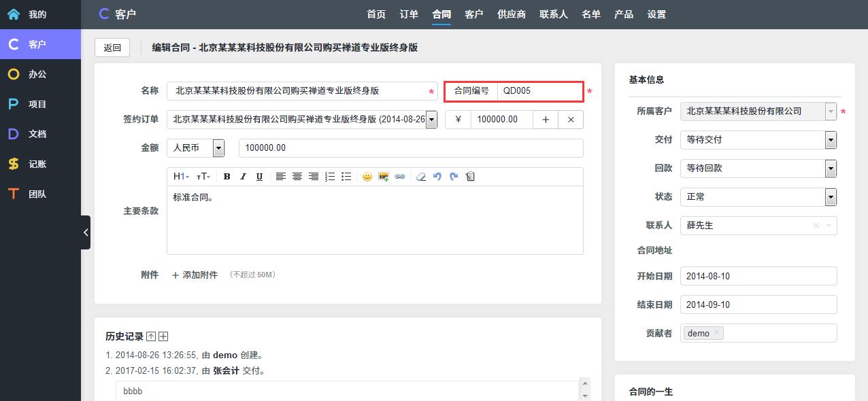
Task: Insert an image via the editor toolbar
Action: pyautogui.click(x=384, y=177)
